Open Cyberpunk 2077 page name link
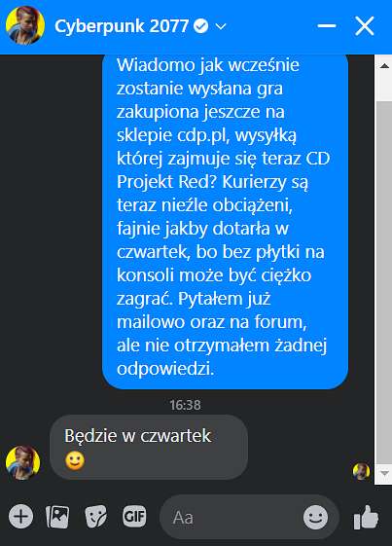392x546 pixels. [122, 26]
